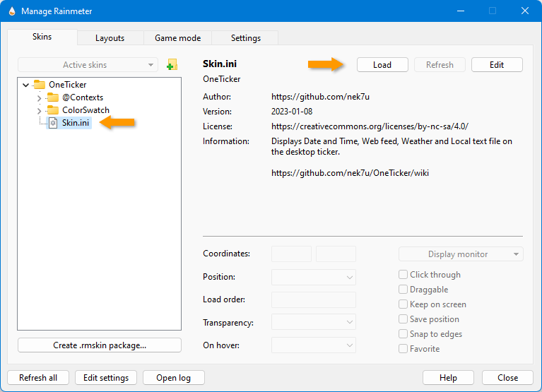The height and width of the screenshot is (392, 542).
Task: Click the Rainmeter droplet icon in title bar
Action: pos(12,11)
